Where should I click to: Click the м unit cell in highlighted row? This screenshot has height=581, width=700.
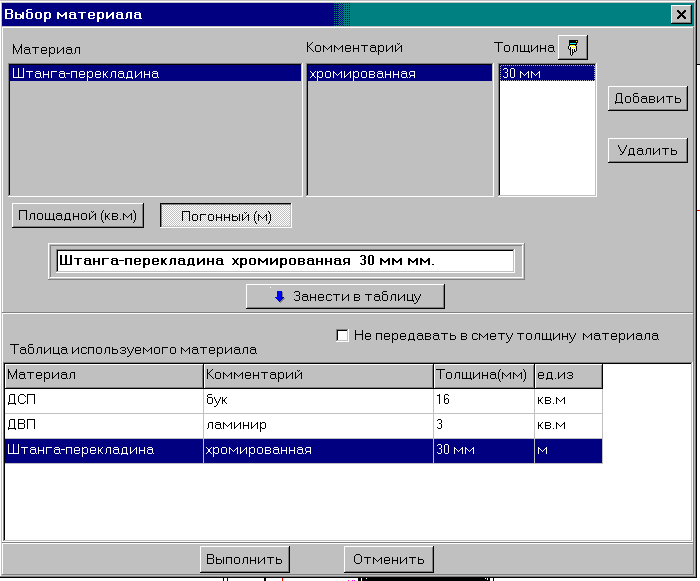[x=568, y=450]
